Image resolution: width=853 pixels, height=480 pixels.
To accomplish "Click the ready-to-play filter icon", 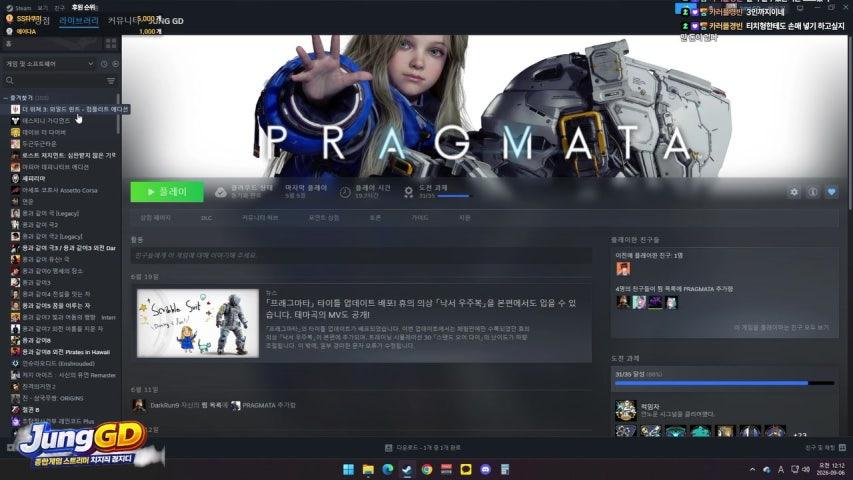I will [x=115, y=64].
